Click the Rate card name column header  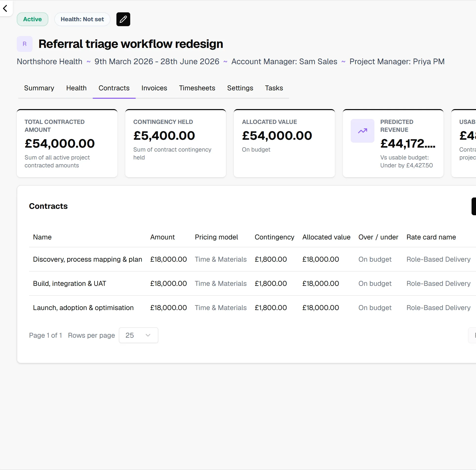click(431, 237)
